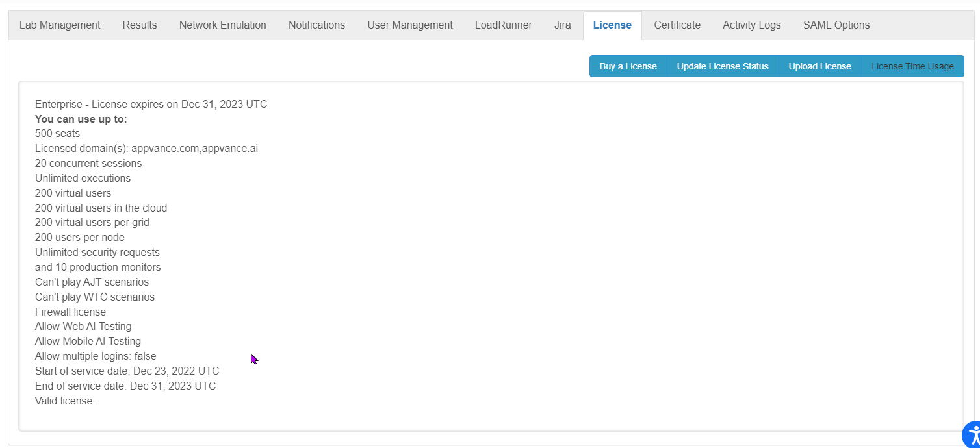The width and height of the screenshot is (980, 448).
Task: Click the 'Valid license.' status text
Action: [x=65, y=401]
